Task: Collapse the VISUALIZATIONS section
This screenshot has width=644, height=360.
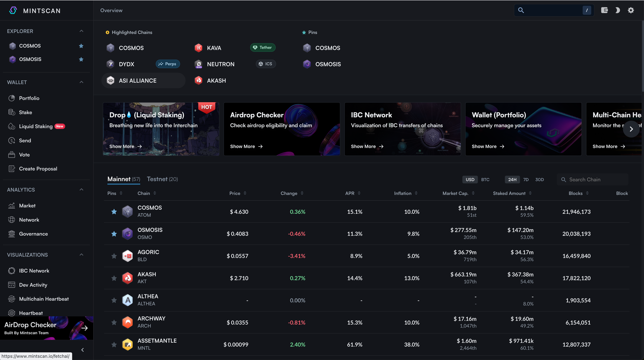Action: pyautogui.click(x=81, y=255)
